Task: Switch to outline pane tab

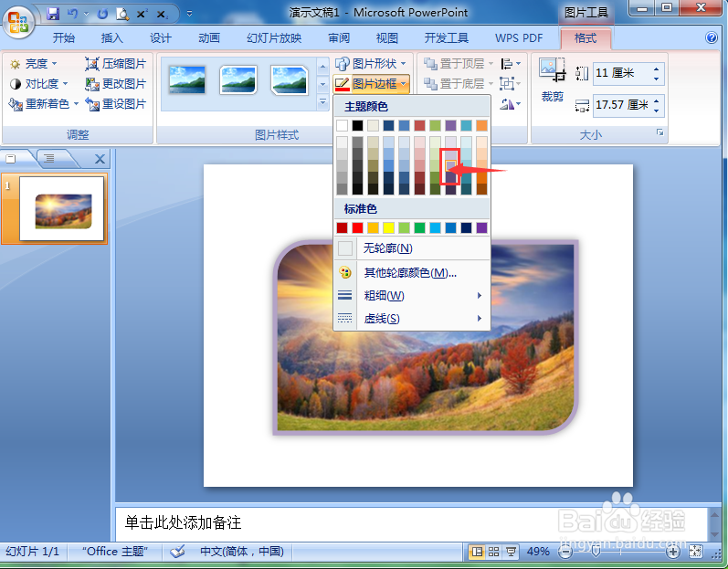Action: 50,159
